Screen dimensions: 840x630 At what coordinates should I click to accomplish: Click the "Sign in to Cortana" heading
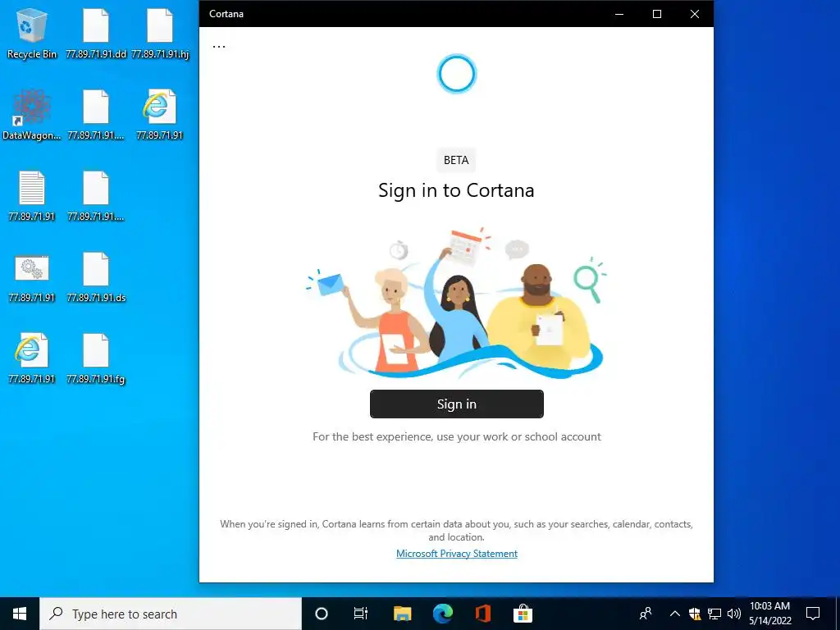(x=456, y=190)
